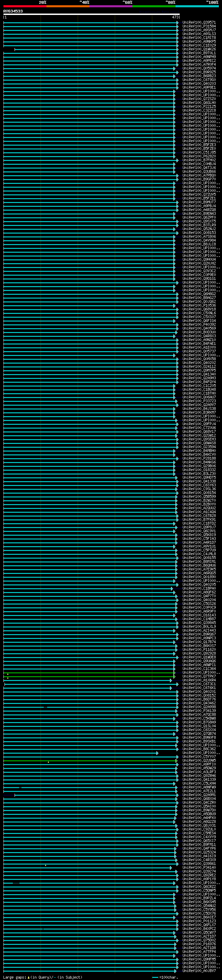222x980 pixels.
Task: Click the green alignment bar for UniRef100_Q7TPK7
Action: pos(89,677)
